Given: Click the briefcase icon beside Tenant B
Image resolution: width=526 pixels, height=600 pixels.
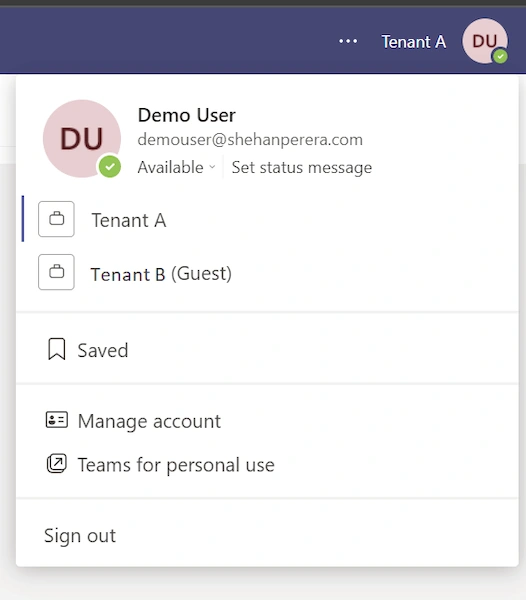Looking at the screenshot, I should coord(56,272).
